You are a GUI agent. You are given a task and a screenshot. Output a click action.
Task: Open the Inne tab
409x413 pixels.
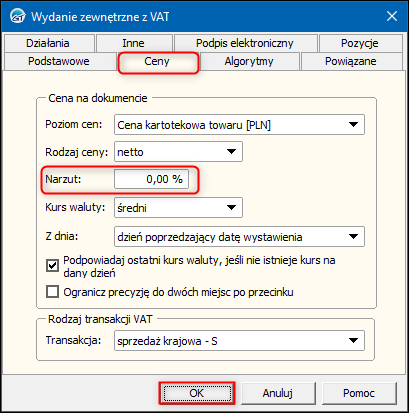[x=134, y=43]
